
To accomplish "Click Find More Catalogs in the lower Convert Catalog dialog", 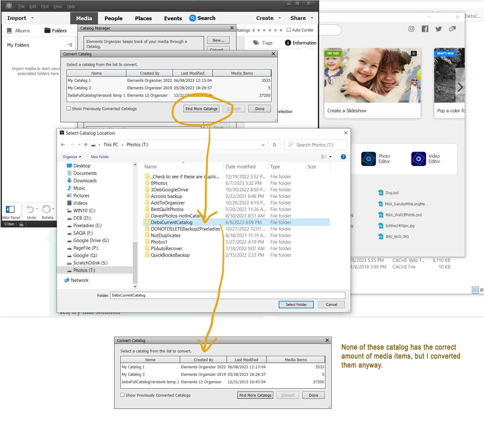I will pos(255,395).
